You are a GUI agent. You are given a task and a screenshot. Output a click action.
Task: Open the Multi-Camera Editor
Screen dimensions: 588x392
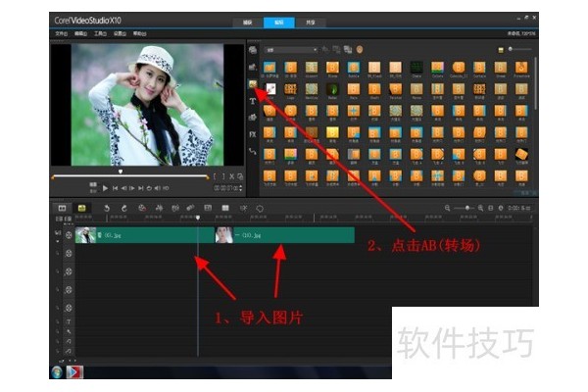click(225, 208)
